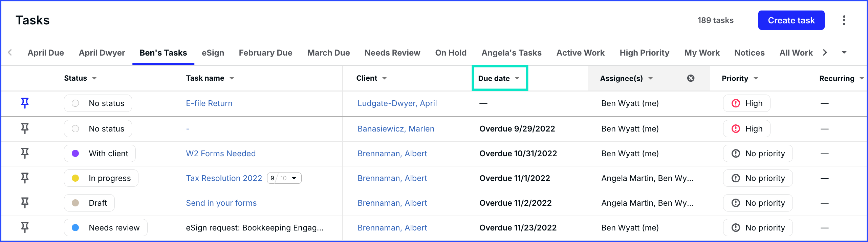Open the E-file Return task link

[209, 103]
